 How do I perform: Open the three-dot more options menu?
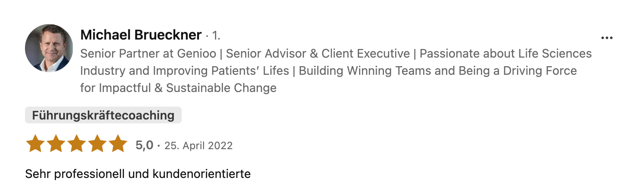607,38
